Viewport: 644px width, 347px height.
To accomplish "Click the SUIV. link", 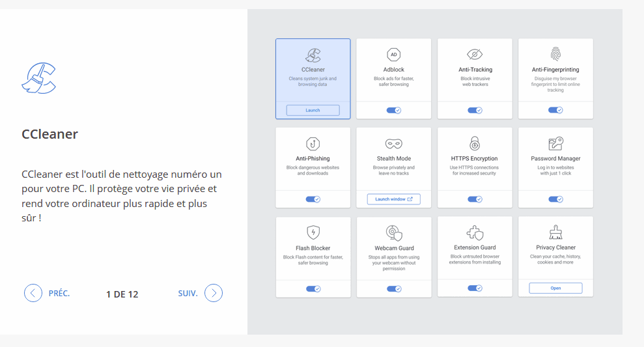I will 188,293.
